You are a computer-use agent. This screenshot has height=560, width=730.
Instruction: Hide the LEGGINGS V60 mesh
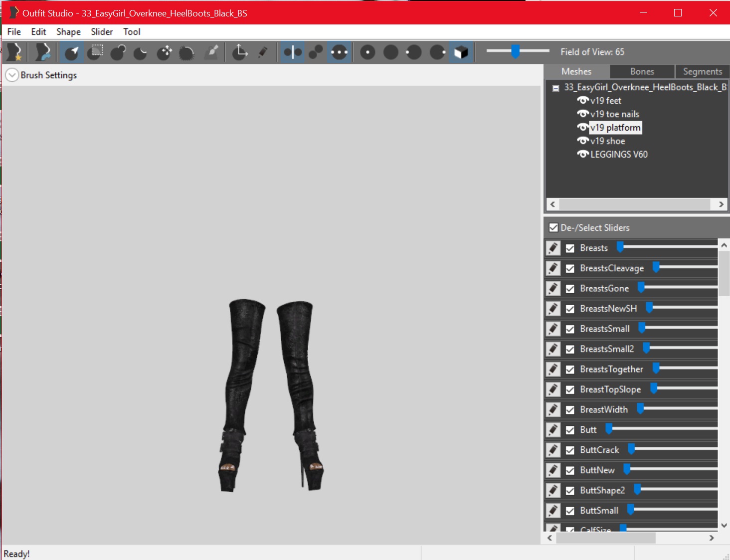click(582, 154)
